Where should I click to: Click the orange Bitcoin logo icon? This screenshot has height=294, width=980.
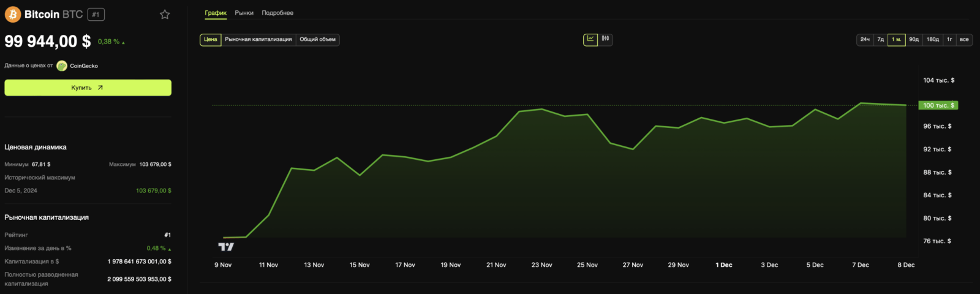[13, 14]
